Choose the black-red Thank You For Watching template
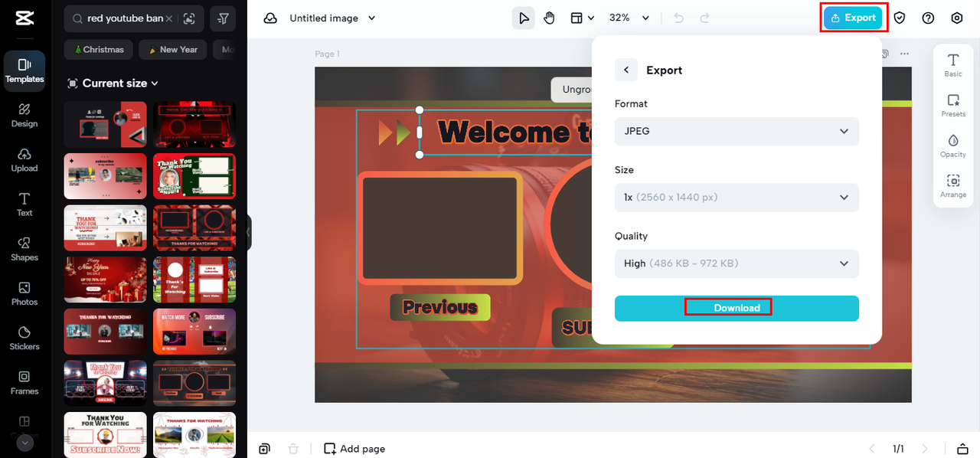The image size is (980, 458). coord(194,124)
